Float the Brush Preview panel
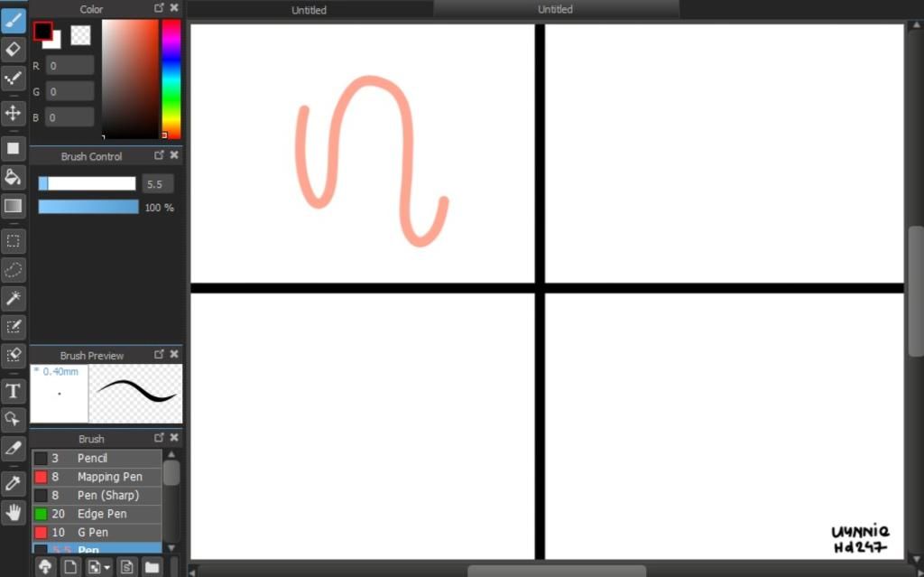Screen dimensions: 924x577 (159, 354)
